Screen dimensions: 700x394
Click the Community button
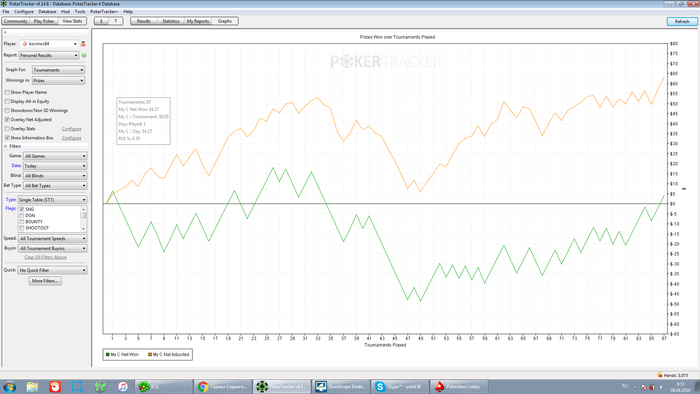click(x=16, y=21)
